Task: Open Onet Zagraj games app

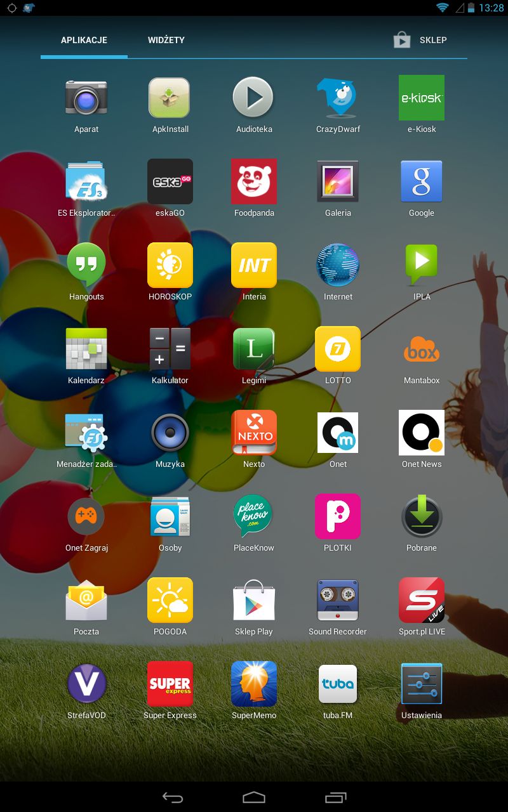Action: coord(86,516)
